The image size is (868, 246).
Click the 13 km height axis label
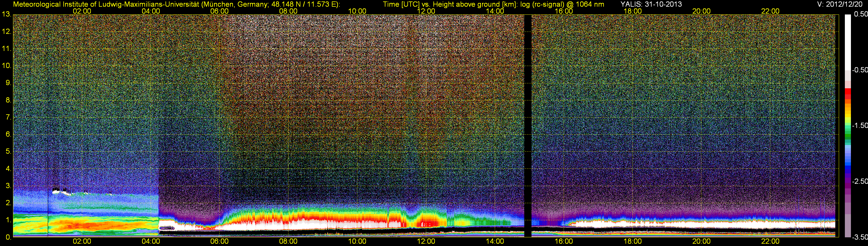click(6, 14)
